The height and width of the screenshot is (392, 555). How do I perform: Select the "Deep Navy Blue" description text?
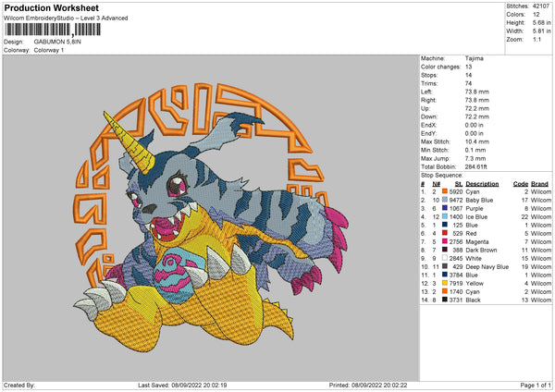[487, 267]
